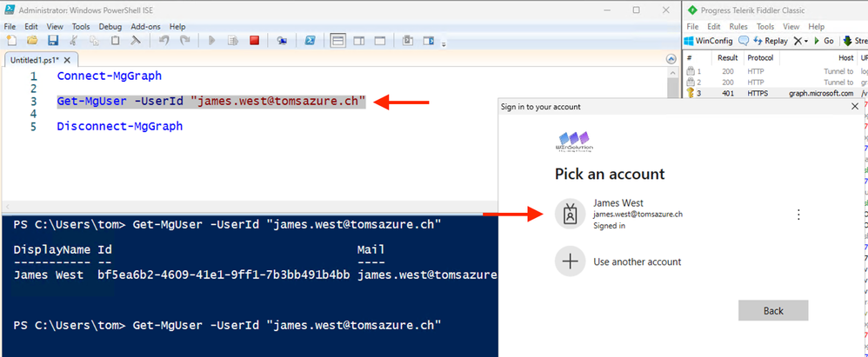868x357 pixels.
Task: Open Edit menu in PowerShell ISE
Action: click(x=31, y=27)
